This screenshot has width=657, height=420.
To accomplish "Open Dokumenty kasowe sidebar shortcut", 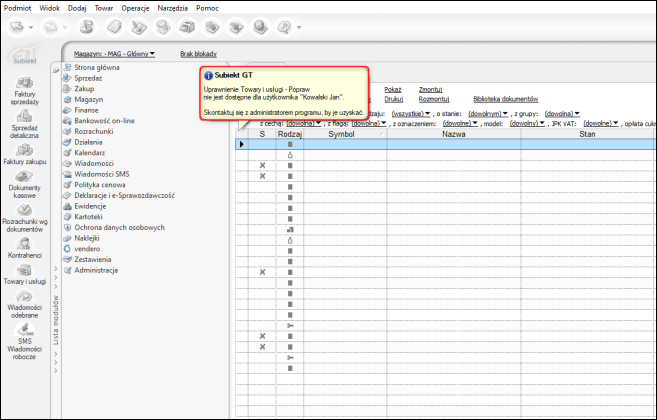I will (24, 184).
